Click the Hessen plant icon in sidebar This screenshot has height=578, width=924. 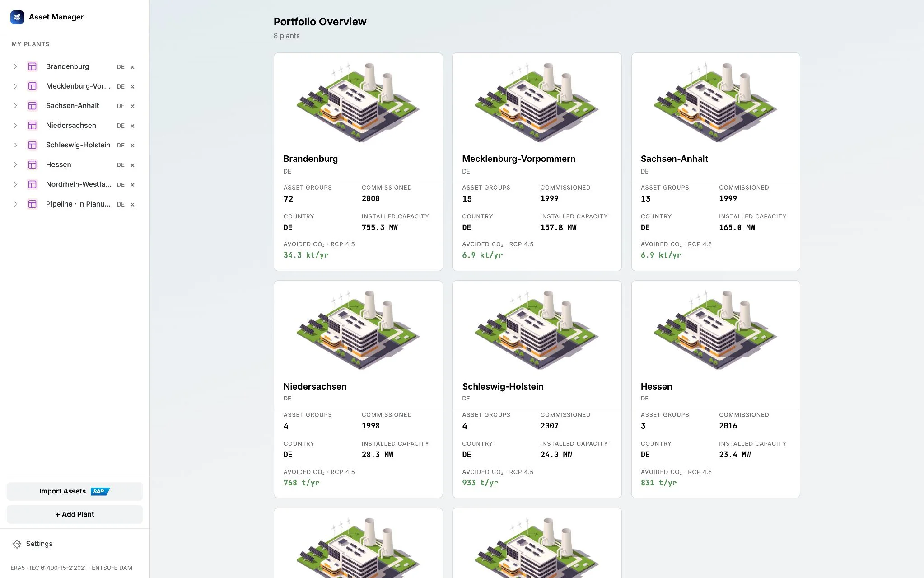pyautogui.click(x=32, y=165)
